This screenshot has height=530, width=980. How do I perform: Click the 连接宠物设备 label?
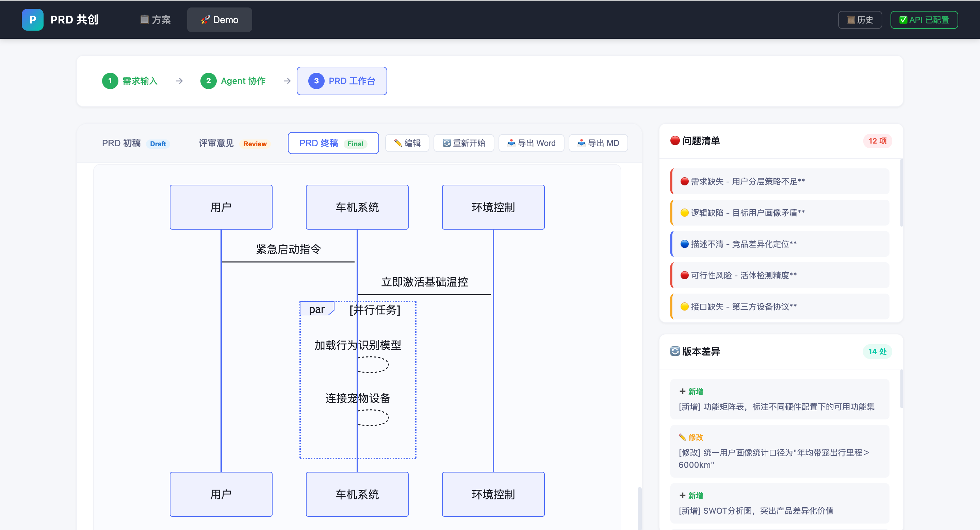358,398
